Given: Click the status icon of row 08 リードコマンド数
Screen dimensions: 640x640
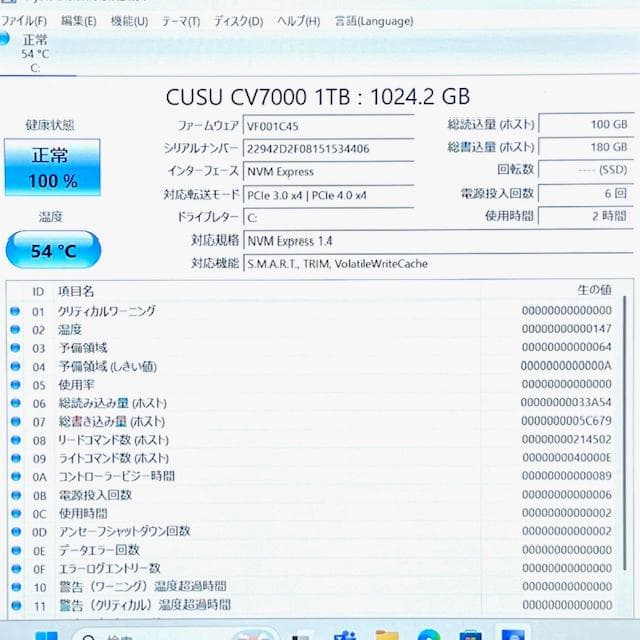Looking at the screenshot, I should tap(16, 440).
